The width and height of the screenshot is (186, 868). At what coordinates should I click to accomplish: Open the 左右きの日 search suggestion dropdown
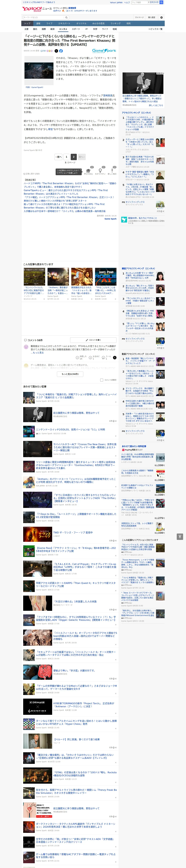[x=153, y=2]
